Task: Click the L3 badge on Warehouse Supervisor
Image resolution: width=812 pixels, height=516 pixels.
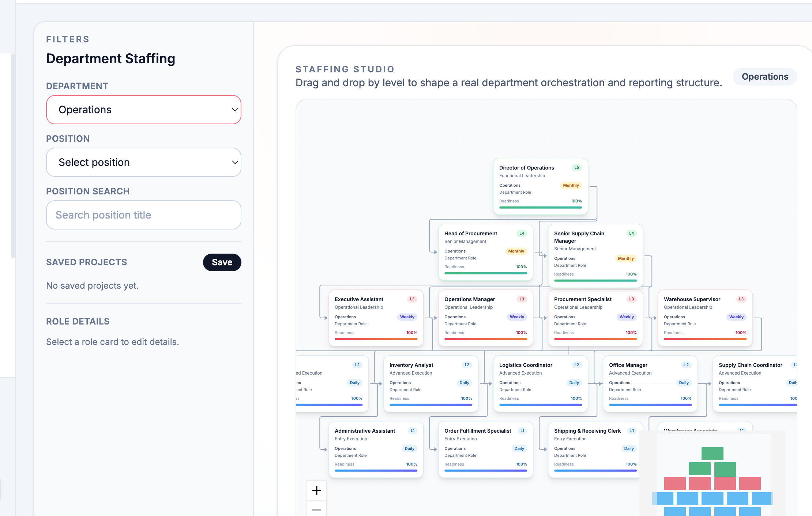Action: 741,299
